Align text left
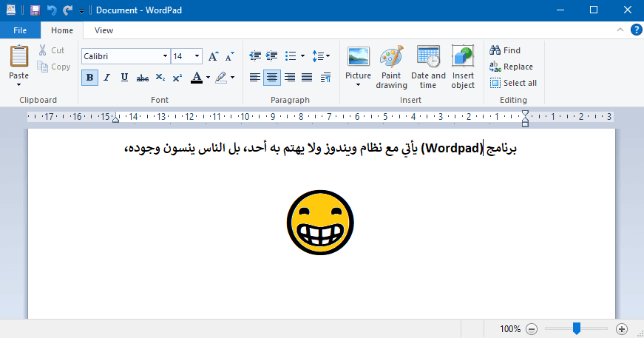644x338 pixels. tap(254, 78)
